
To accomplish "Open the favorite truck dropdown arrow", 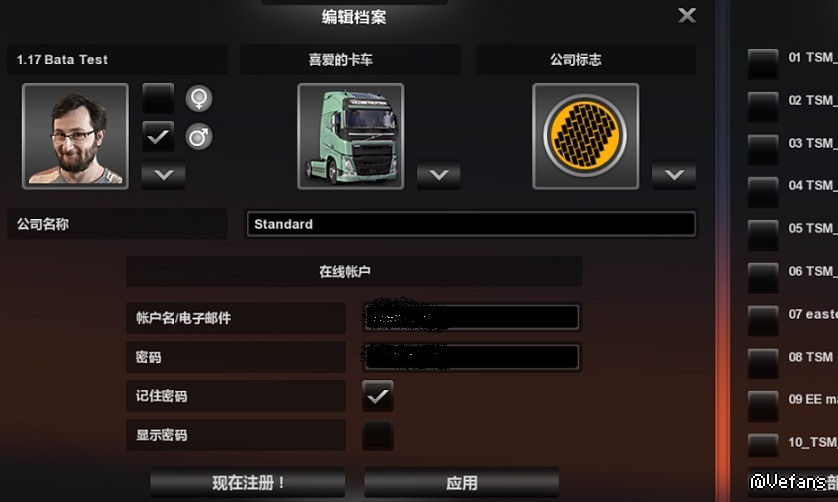I will pos(439,174).
